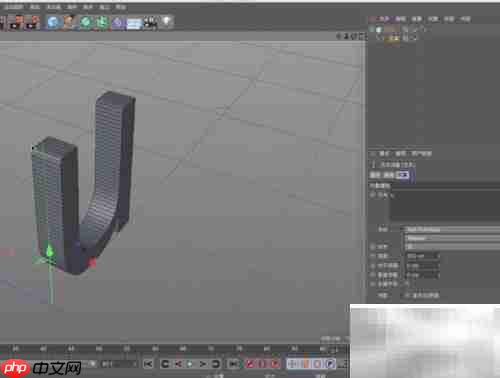Screen dimensions: 500x378
Task: Click the viewport move-camera navigation icon
Action: (339, 36)
